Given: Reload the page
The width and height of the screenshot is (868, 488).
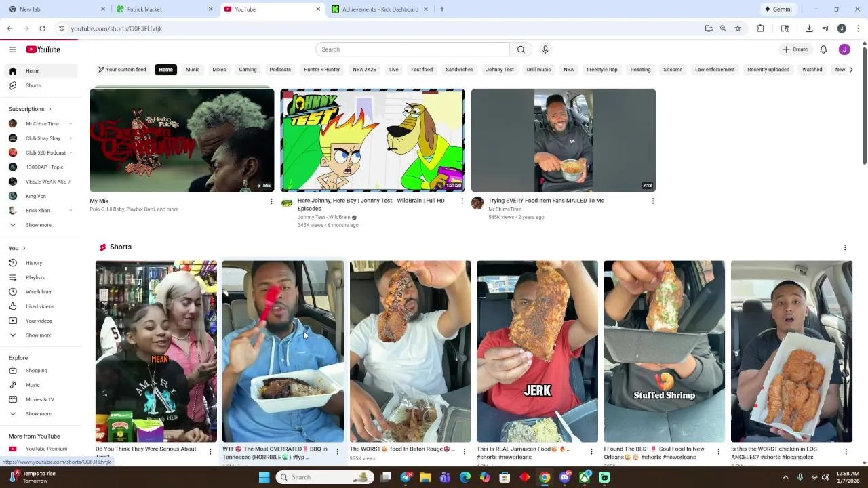Looking at the screenshot, I should tap(42, 28).
